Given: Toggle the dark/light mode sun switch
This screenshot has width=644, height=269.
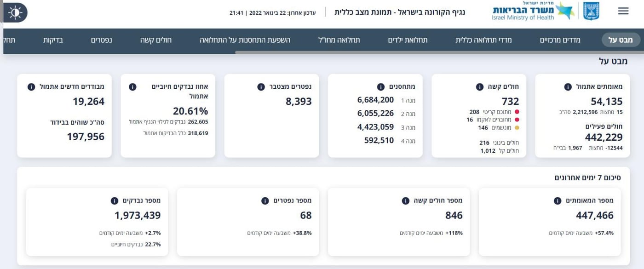Looking at the screenshot, I should point(15,12).
